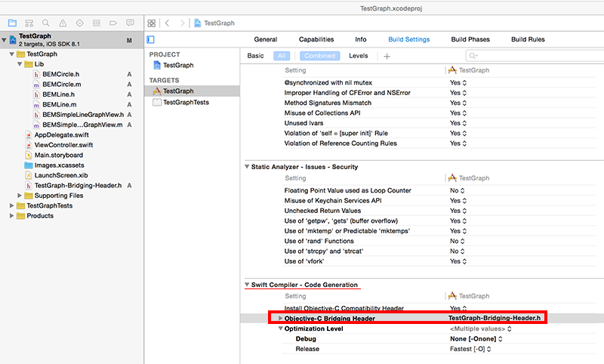
Task: Expand the Objective-C Bridging Header row
Action: click(280, 318)
